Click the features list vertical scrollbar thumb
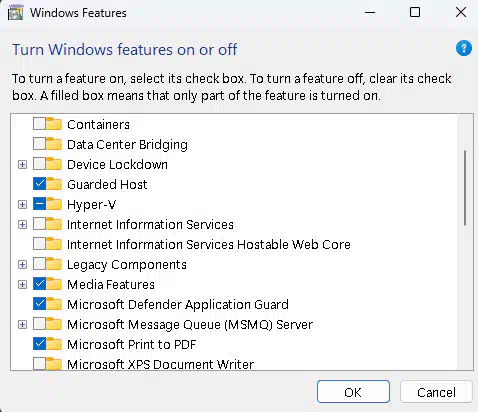This screenshot has height=412, width=478. (465, 188)
